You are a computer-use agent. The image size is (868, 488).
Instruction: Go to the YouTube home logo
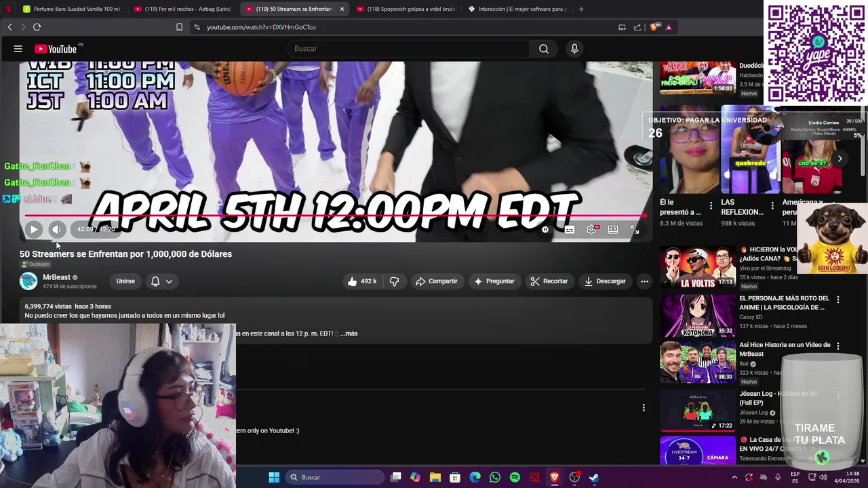coord(56,49)
